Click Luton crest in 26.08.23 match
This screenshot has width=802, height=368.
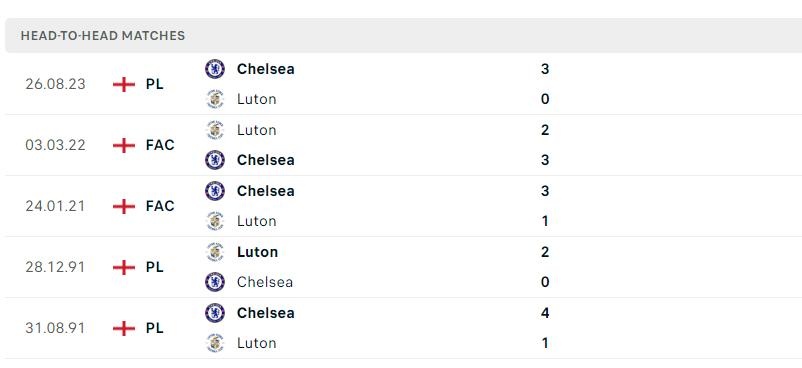pos(215,99)
